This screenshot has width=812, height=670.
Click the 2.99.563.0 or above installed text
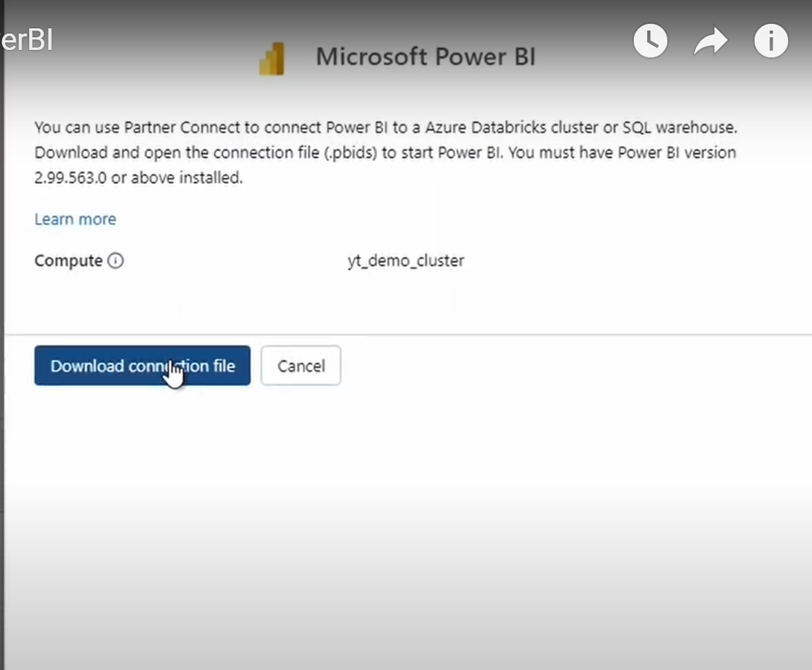[x=139, y=177]
